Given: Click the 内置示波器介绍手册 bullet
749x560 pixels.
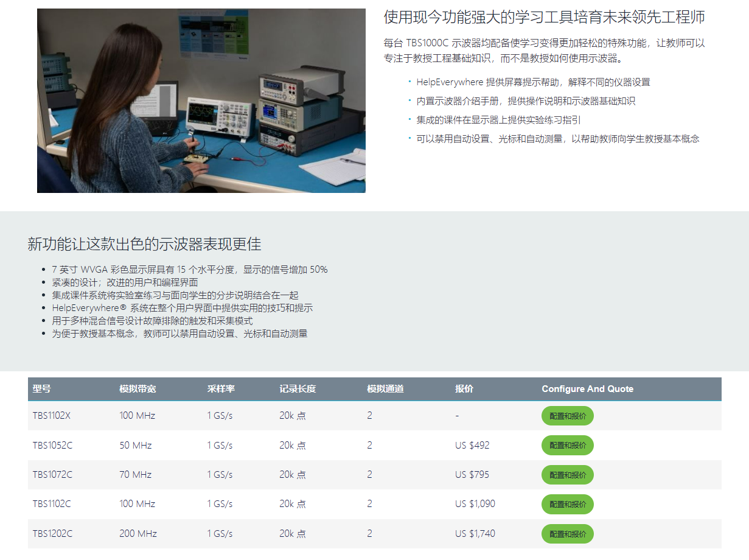Looking at the screenshot, I should click(526, 101).
